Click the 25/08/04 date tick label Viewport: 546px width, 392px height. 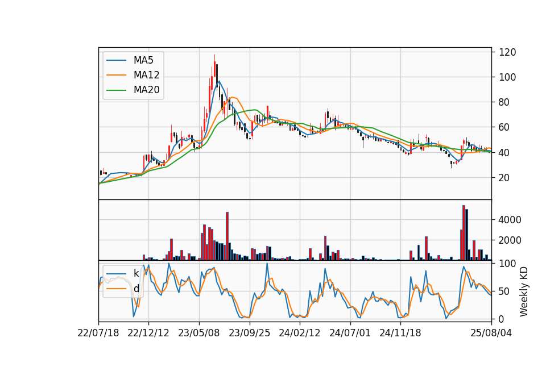pyautogui.click(x=491, y=333)
